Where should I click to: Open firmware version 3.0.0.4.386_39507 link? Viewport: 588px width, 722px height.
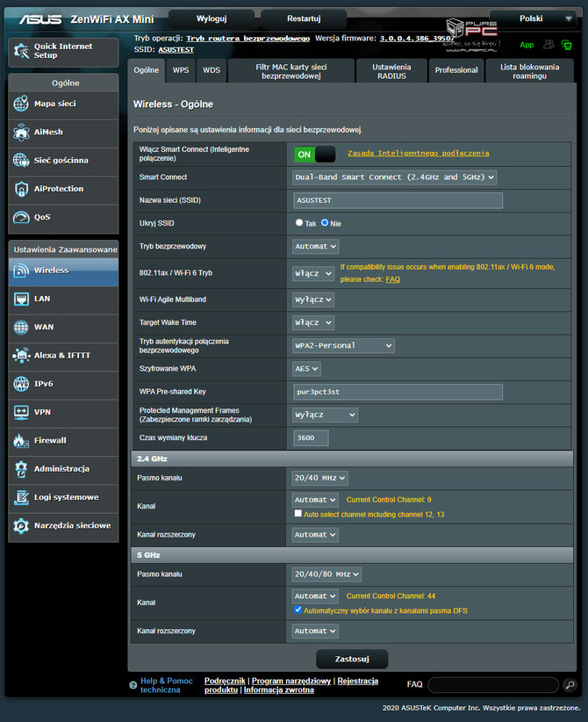click(x=417, y=39)
